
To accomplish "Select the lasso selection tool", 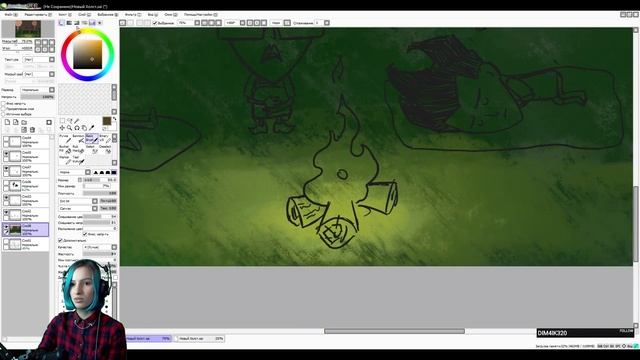I will [x=69, y=121].
